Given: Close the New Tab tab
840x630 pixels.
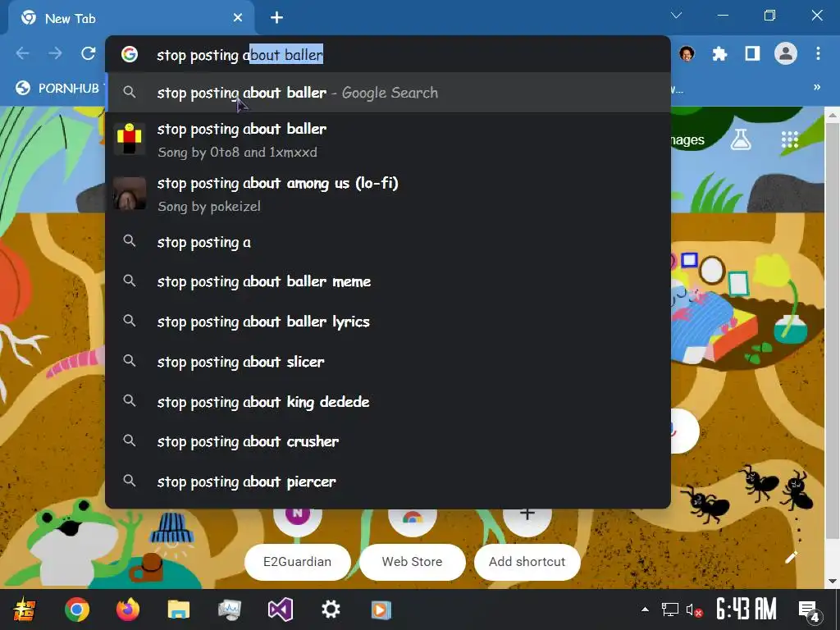Looking at the screenshot, I should pyautogui.click(x=238, y=18).
